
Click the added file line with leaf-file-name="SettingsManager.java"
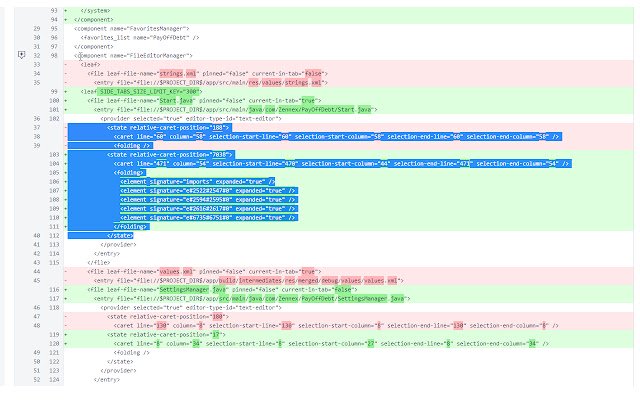(x=222, y=289)
